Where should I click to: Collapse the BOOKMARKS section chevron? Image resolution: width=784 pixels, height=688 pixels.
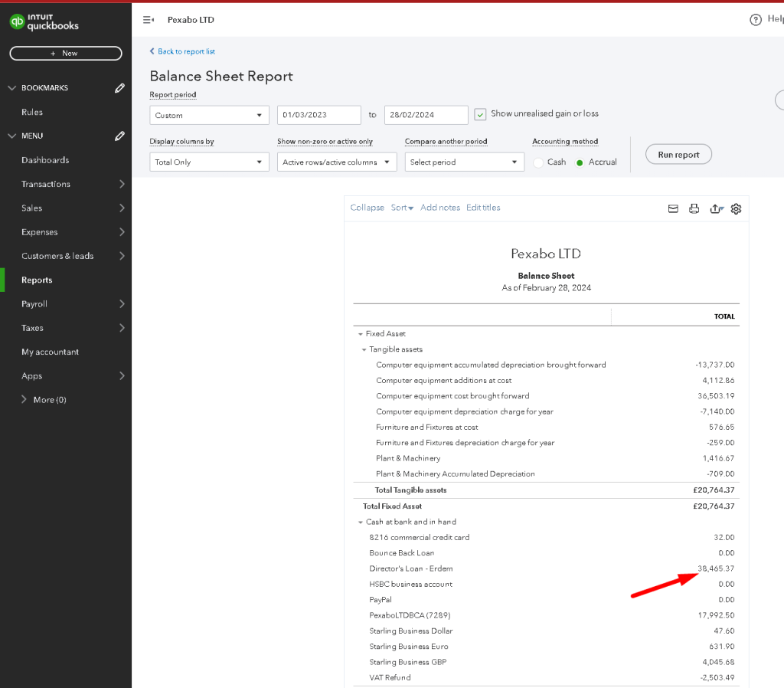tap(12, 88)
